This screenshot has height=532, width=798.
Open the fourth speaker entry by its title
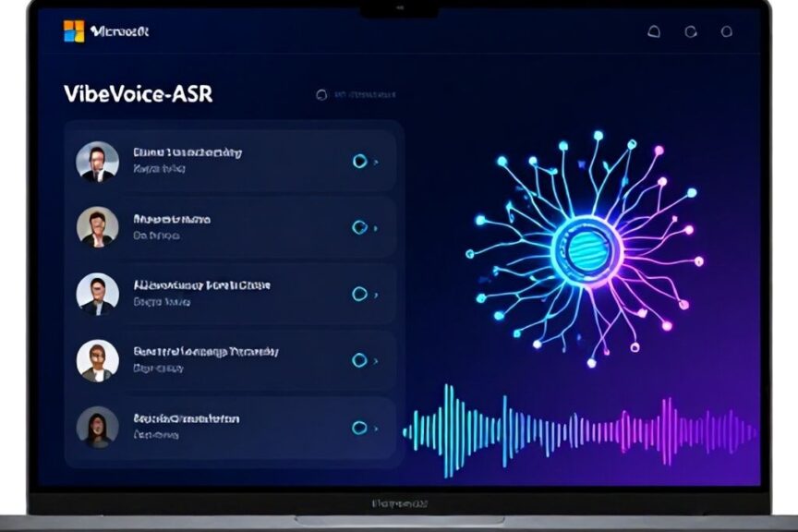[205, 352]
